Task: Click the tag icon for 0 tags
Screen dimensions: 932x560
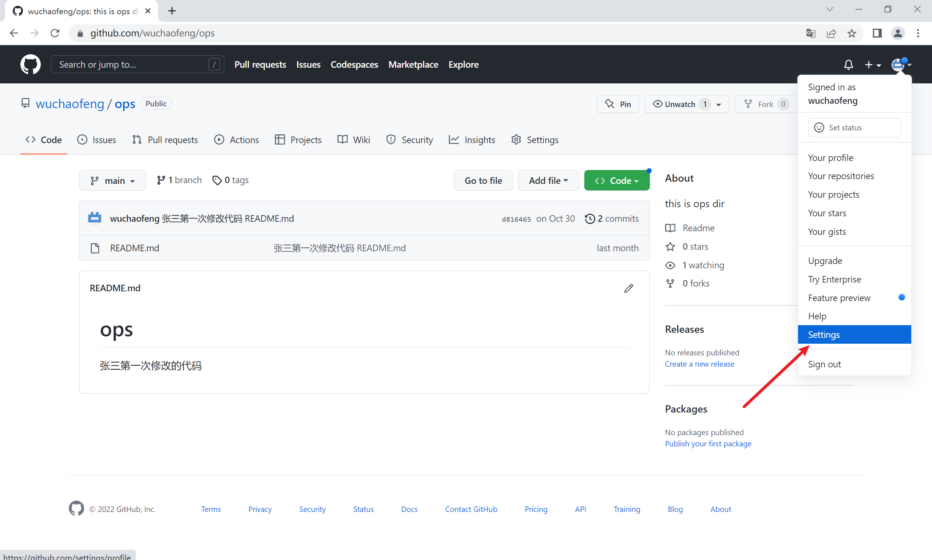Action: (x=217, y=180)
